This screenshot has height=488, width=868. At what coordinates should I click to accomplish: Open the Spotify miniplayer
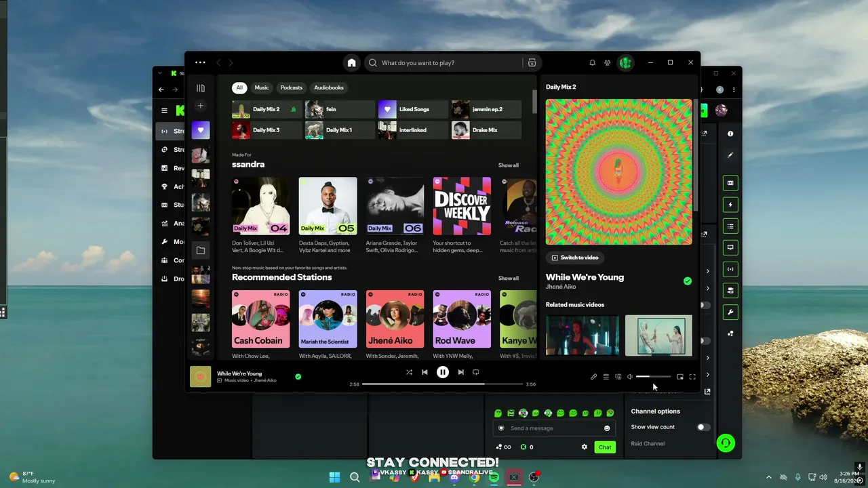680,377
